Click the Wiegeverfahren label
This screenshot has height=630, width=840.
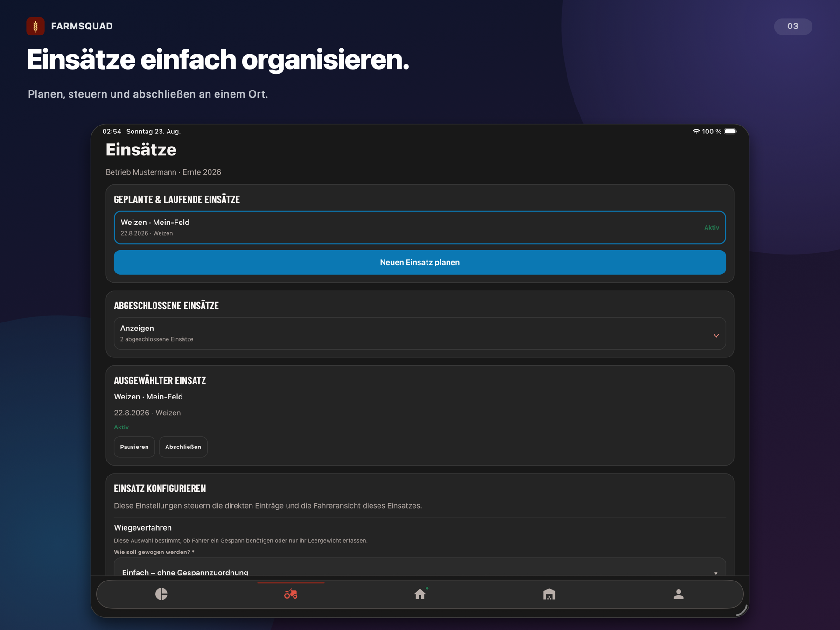pyautogui.click(x=143, y=528)
